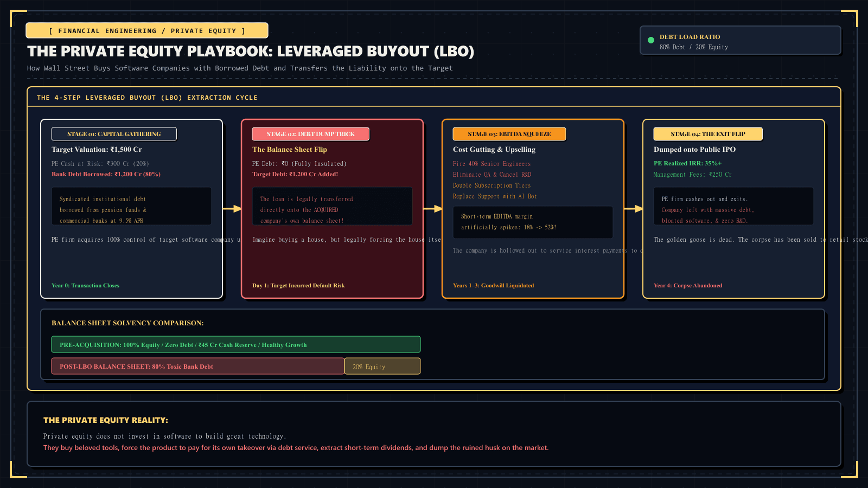Click 'Year 0: Transaction Closes' footer
868x488 pixels.
85,286
